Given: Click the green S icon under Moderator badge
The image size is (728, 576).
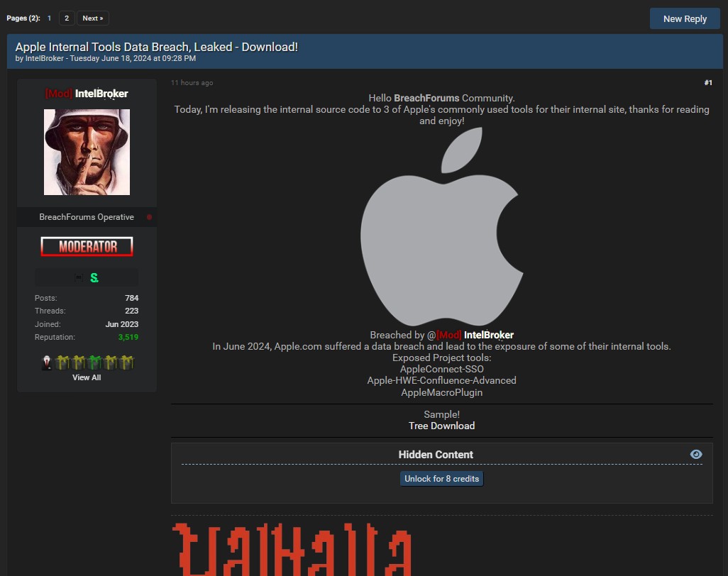Looking at the screenshot, I should point(94,278).
